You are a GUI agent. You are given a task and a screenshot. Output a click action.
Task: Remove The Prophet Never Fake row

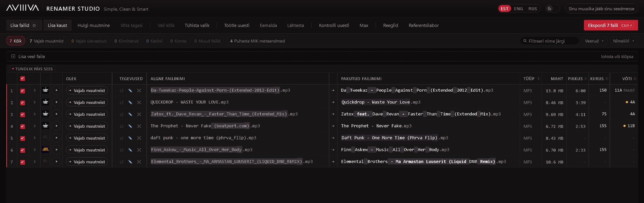point(139,126)
